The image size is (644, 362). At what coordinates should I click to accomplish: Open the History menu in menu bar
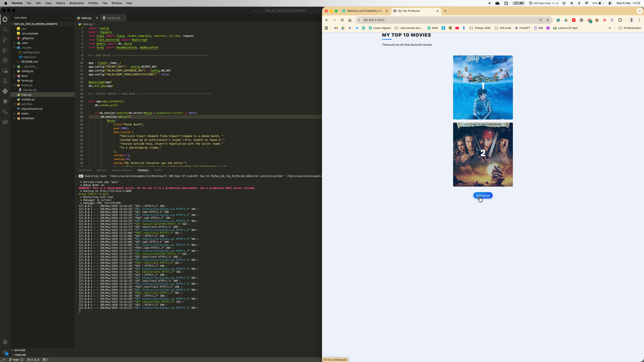[60, 3]
